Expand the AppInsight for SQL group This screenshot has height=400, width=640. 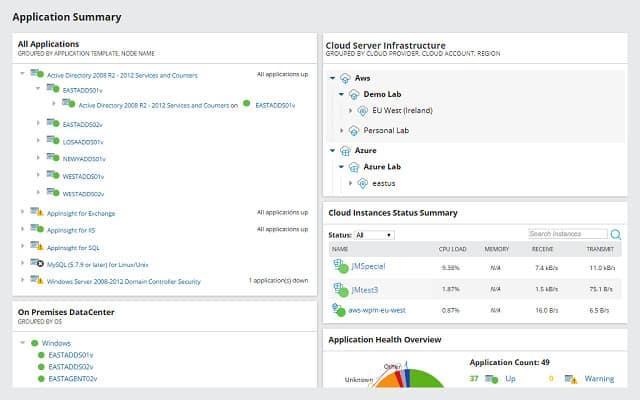pyautogui.click(x=22, y=246)
